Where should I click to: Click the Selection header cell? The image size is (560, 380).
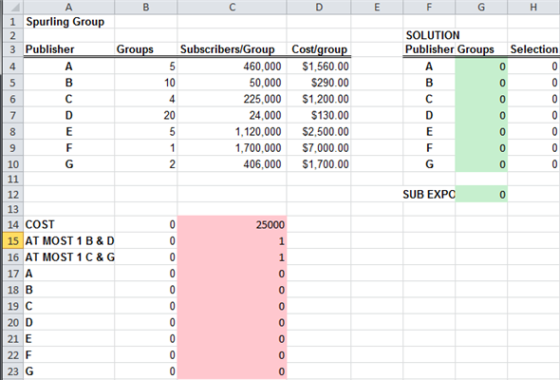pos(534,49)
